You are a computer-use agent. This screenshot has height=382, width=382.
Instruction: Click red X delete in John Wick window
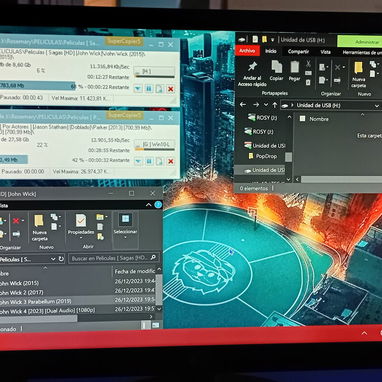pyautogui.click(x=16, y=221)
